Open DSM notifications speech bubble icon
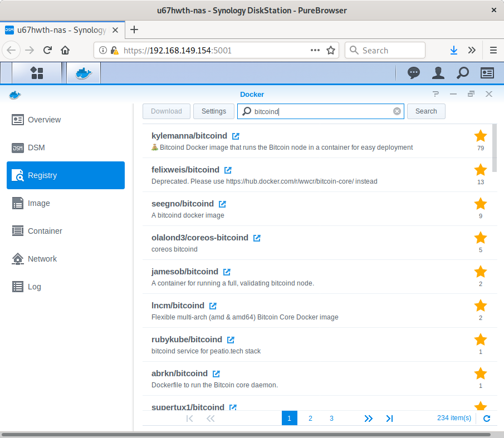 click(x=413, y=73)
